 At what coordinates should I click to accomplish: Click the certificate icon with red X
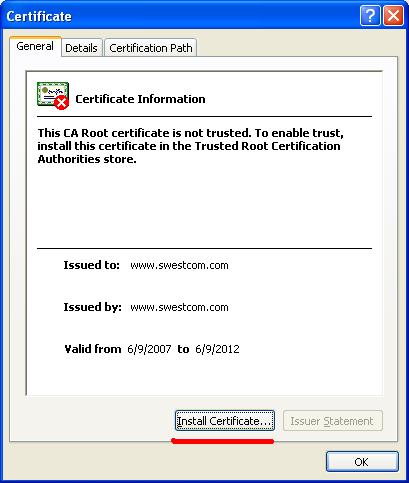53,96
